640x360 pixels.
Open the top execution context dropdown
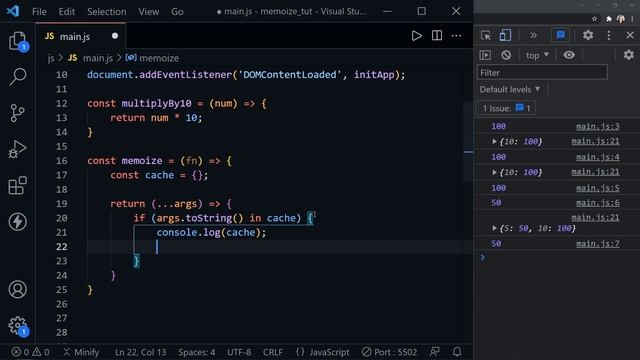[x=537, y=55]
